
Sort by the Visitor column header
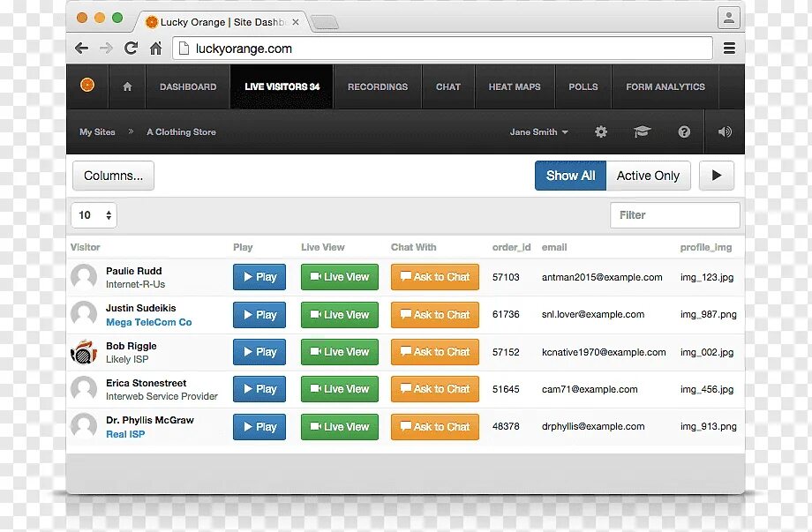(86, 247)
